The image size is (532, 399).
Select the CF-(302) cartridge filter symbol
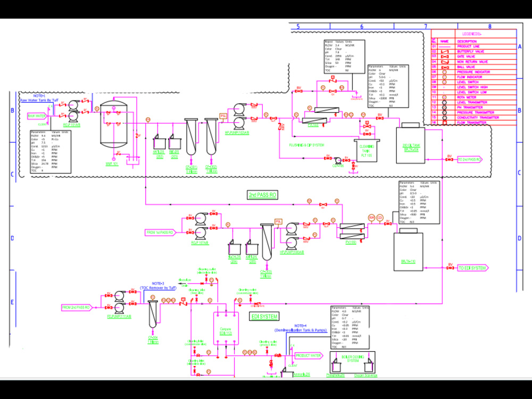click(x=211, y=137)
